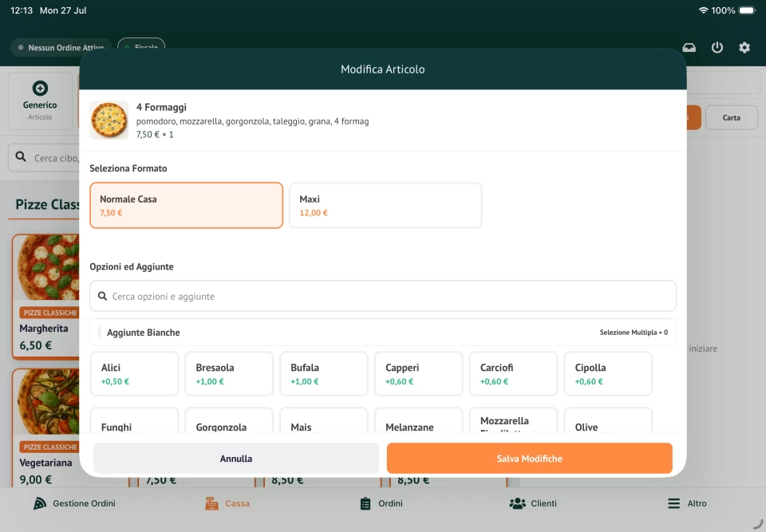
Task: Click Salva Modifiche button
Action: (530, 459)
